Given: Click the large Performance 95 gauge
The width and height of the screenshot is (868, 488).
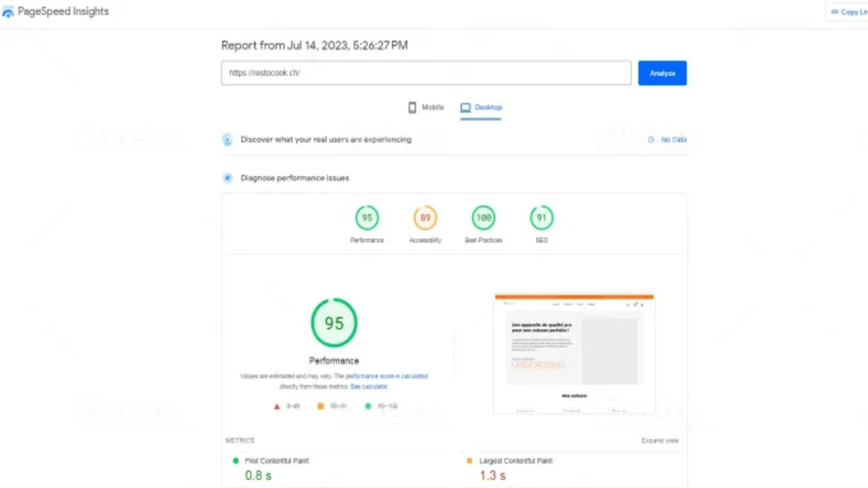Looking at the screenshot, I should click(x=334, y=323).
